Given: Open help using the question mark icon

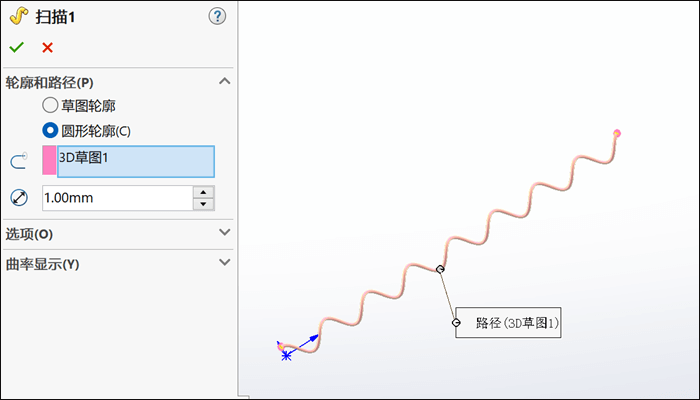Looking at the screenshot, I should tap(218, 16).
